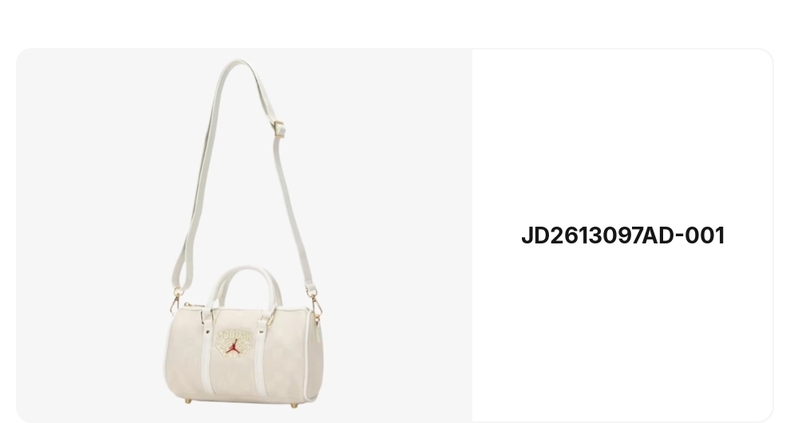The height and width of the screenshot is (423, 790).
Task: Click the top of the shoulder strap loop
Action: (x=237, y=65)
